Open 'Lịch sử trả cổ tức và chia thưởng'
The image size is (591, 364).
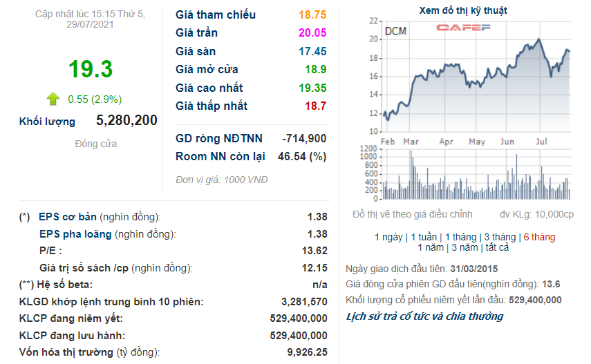point(424,316)
